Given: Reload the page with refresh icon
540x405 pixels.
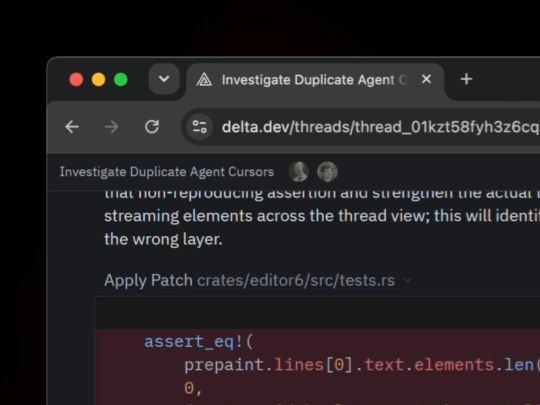Looking at the screenshot, I should (152, 127).
